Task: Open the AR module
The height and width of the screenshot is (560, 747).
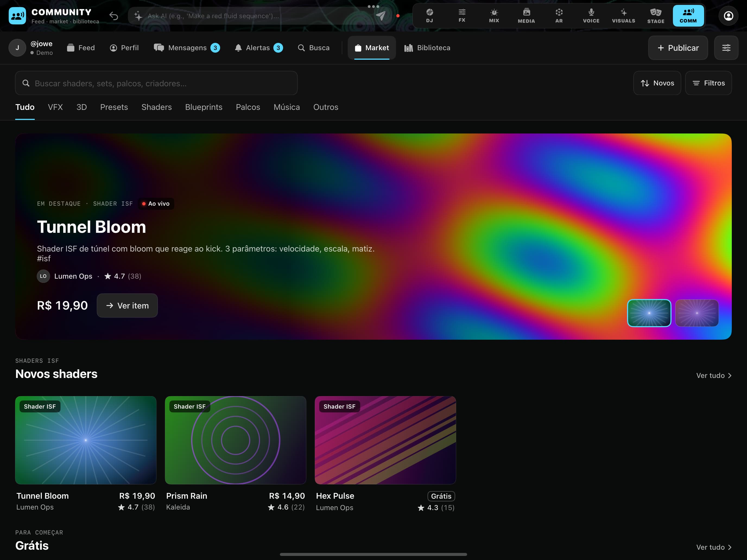Action: point(559,15)
